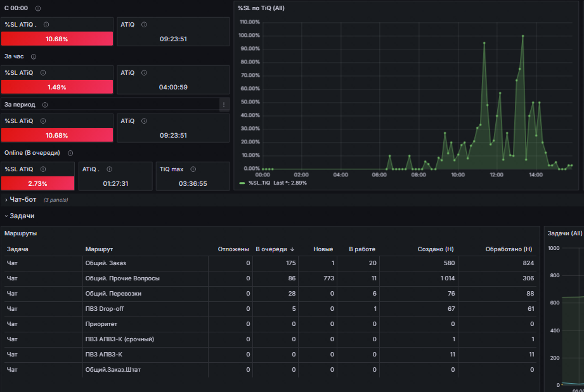Click the Маршруты panel title

point(20,233)
